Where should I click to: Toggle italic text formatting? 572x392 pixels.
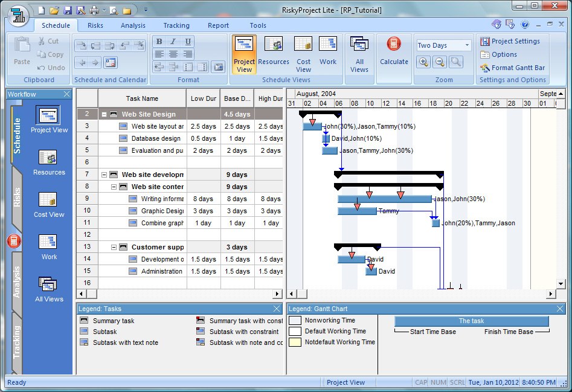[x=173, y=42]
